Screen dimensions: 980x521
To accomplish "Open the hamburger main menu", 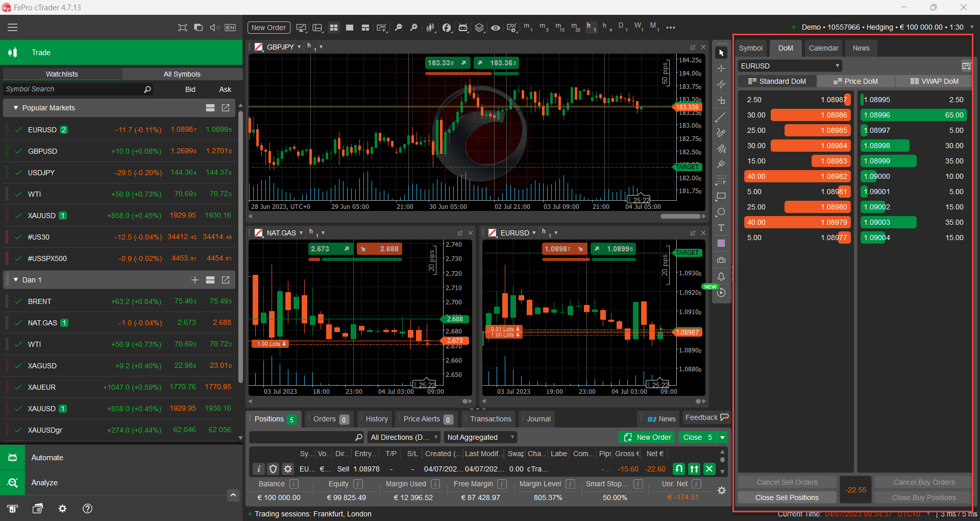I will tap(13, 28).
